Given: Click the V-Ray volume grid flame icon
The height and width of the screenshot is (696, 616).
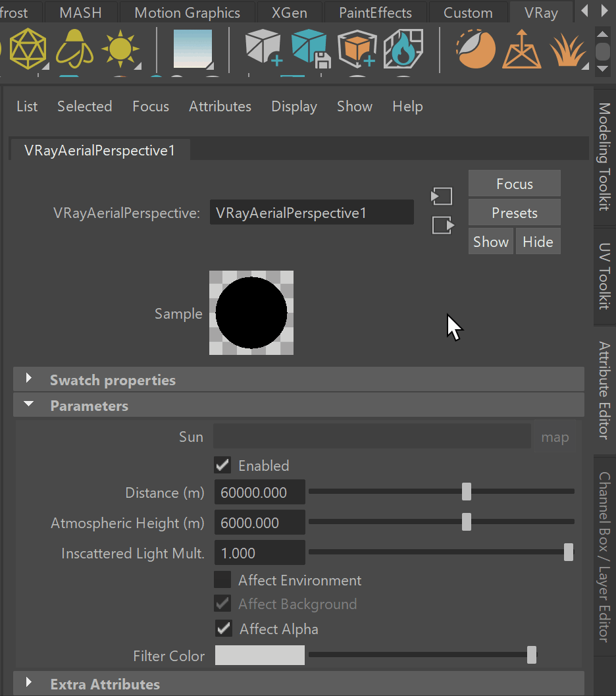Looking at the screenshot, I should [403, 48].
